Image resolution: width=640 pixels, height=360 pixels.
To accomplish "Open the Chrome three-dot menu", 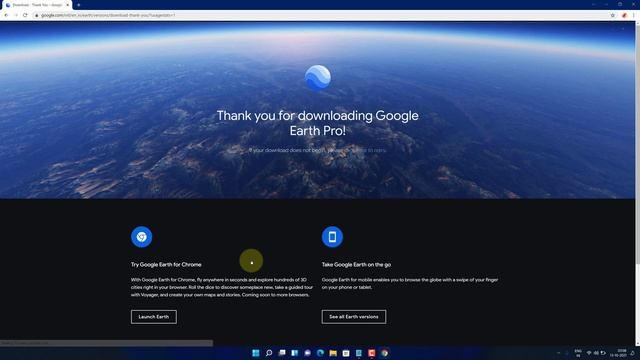I will [x=634, y=15].
